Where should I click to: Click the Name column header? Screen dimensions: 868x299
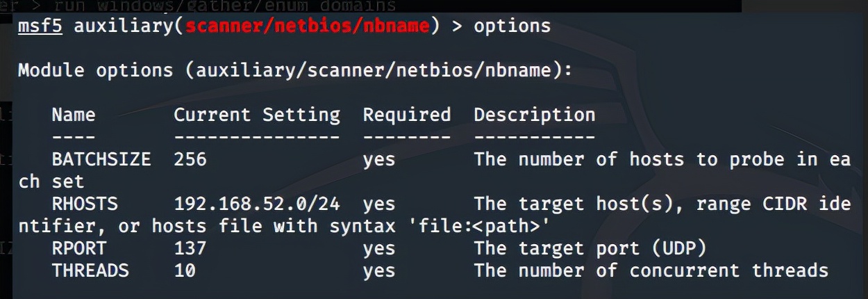73,115
